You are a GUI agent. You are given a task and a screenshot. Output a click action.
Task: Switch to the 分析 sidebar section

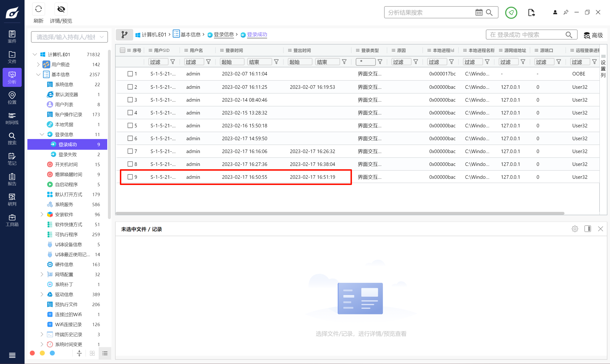pos(12,78)
